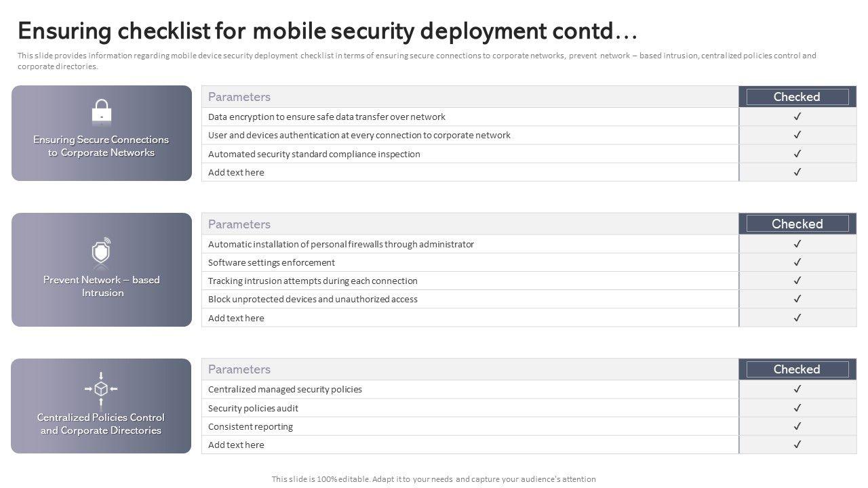Screen dimensions: 868x488
Task: Click checkmark for Security policies audit
Action: point(797,408)
